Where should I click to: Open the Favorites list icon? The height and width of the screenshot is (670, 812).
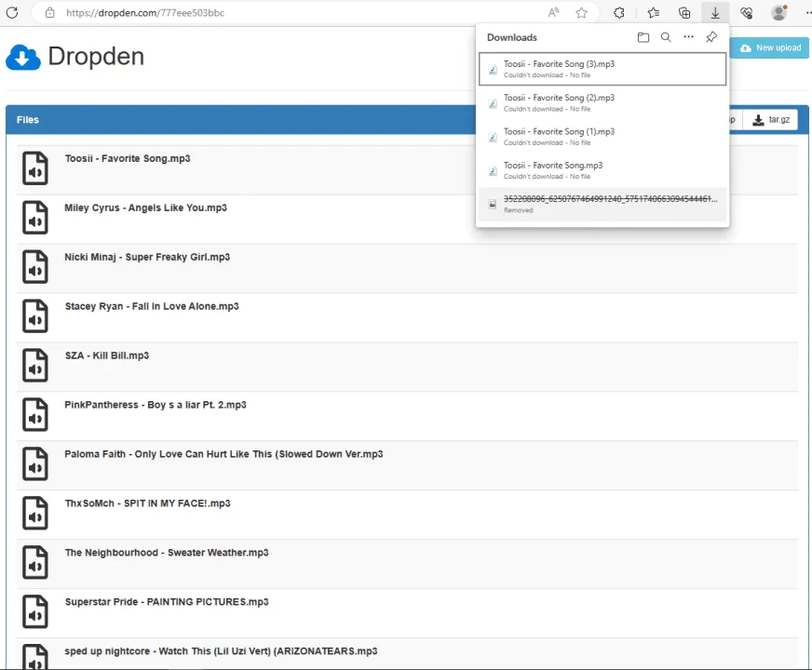pyautogui.click(x=654, y=12)
